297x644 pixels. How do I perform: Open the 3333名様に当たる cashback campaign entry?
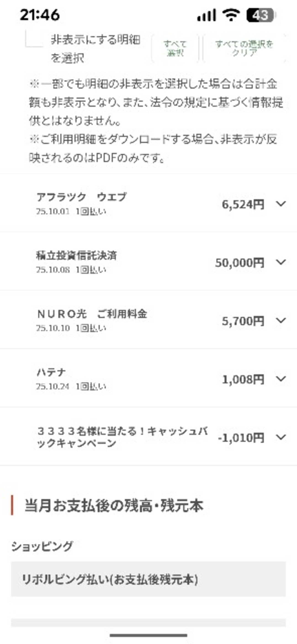click(x=122, y=437)
